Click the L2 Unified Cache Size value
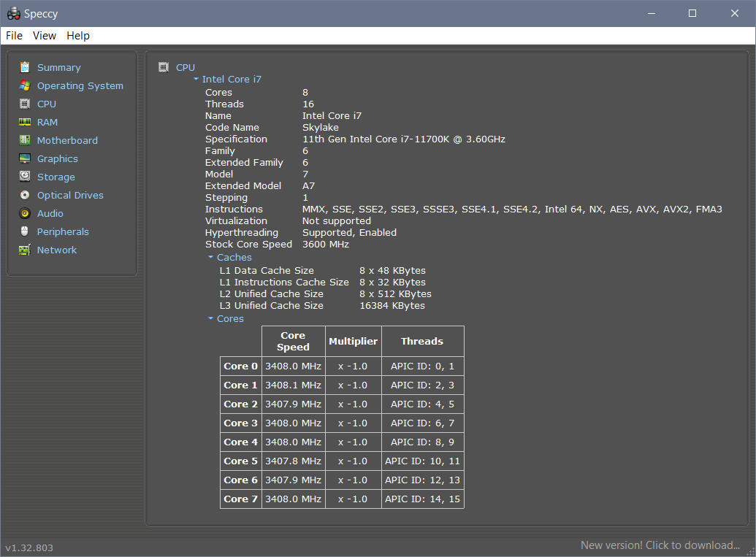The height and width of the screenshot is (557, 756). [395, 294]
